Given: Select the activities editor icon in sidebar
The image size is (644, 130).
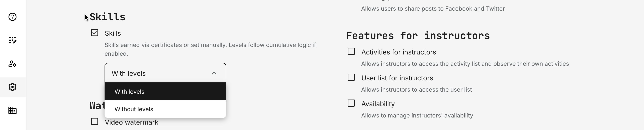Looking at the screenshot, I should point(12,40).
